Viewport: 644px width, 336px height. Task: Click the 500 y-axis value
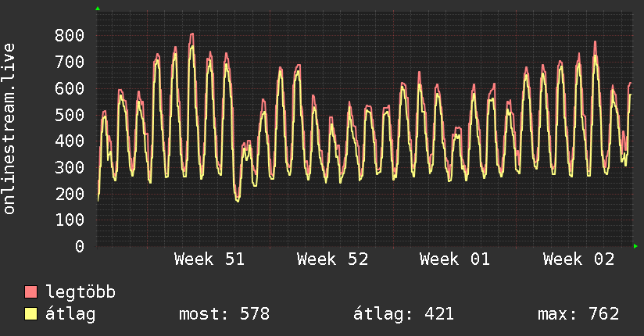[x=70, y=115]
